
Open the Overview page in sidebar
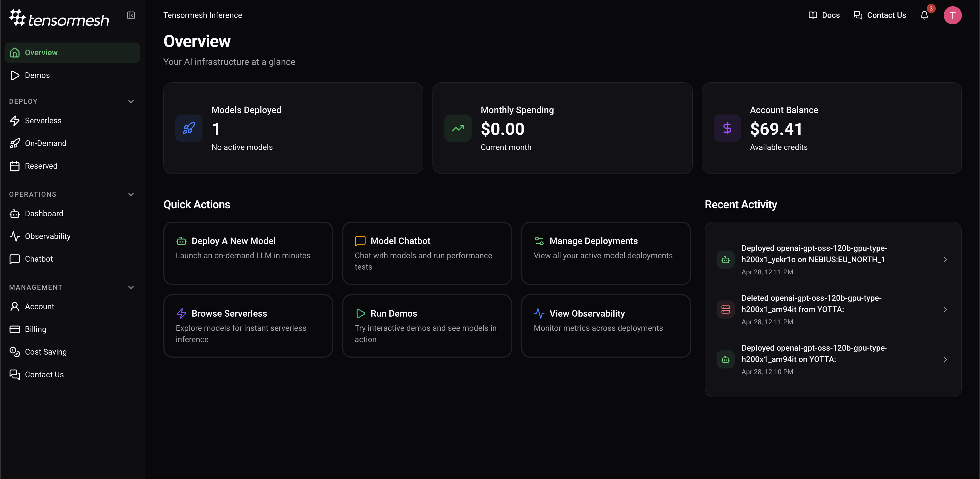click(72, 52)
